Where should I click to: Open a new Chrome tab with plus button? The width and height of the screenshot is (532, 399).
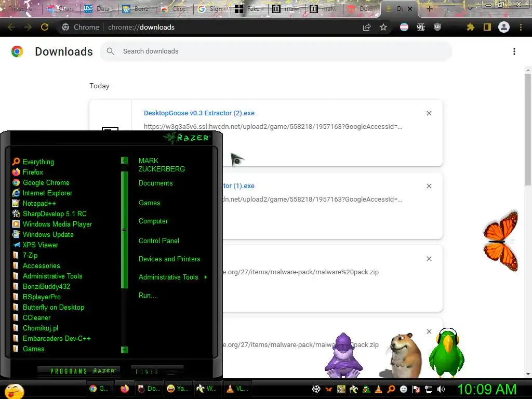click(x=429, y=9)
